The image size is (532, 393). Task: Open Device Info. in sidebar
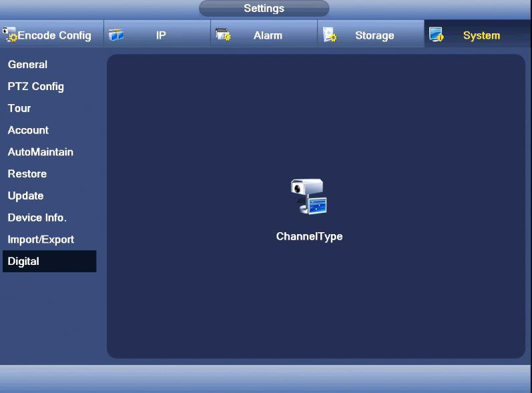point(49,218)
